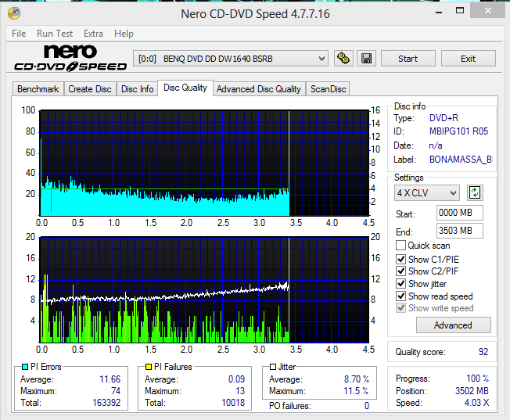Click the disc type value DVD+R
Viewport: 510px width, 420px height.
(444, 118)
